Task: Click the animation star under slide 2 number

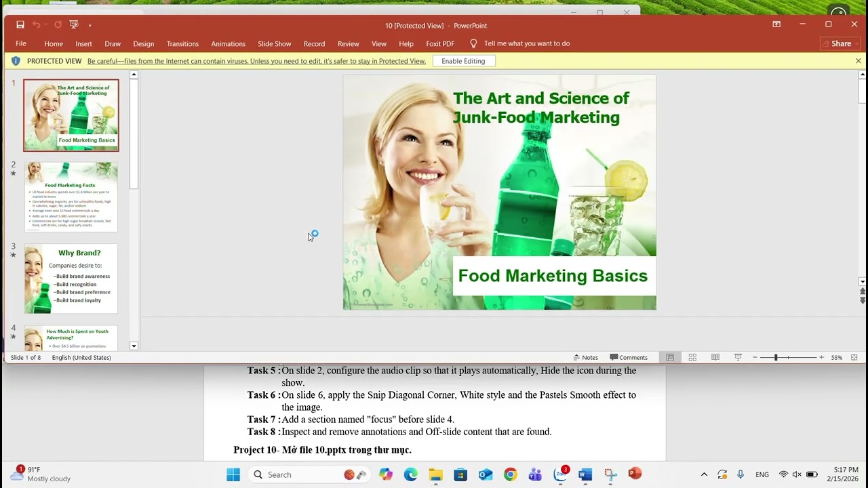Action: click(13, 174)
